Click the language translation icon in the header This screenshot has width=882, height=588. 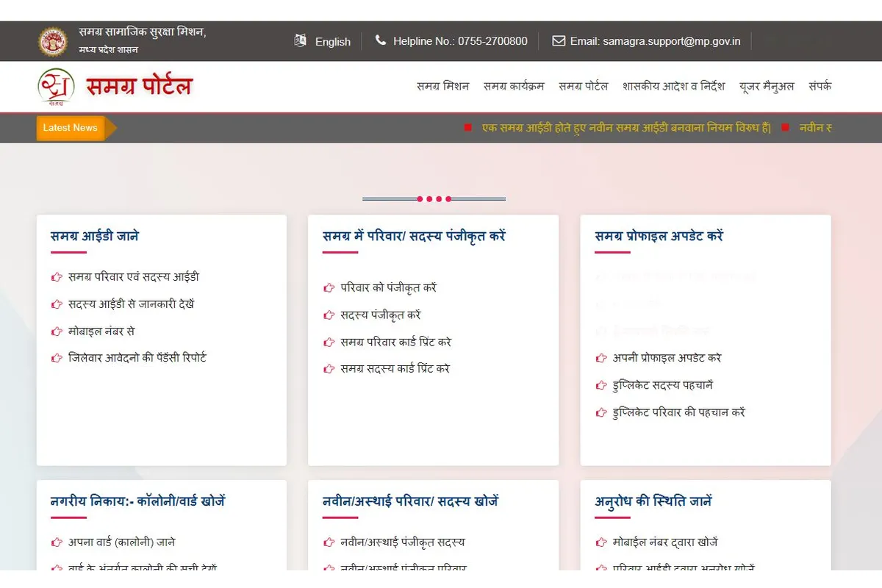pyautogui.click(x=300, y=41)
